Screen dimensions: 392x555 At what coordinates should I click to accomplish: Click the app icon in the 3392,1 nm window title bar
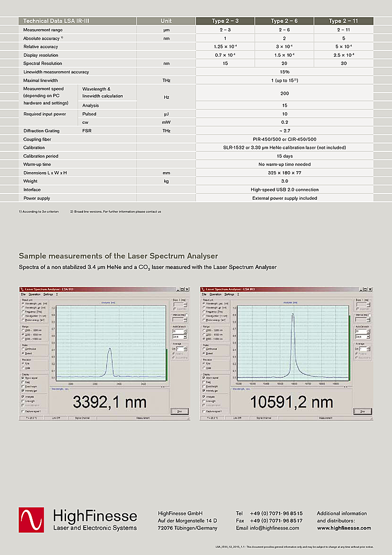tap(22, 289)
